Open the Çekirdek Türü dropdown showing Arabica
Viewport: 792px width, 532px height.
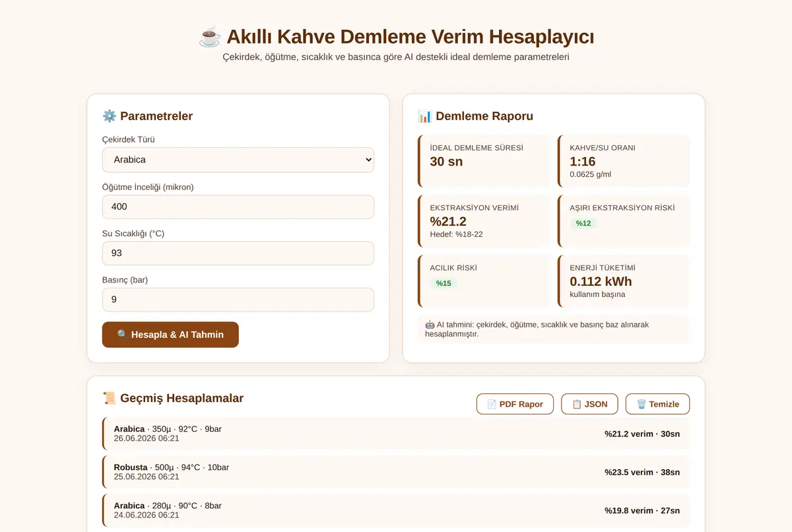coord(238,160)
